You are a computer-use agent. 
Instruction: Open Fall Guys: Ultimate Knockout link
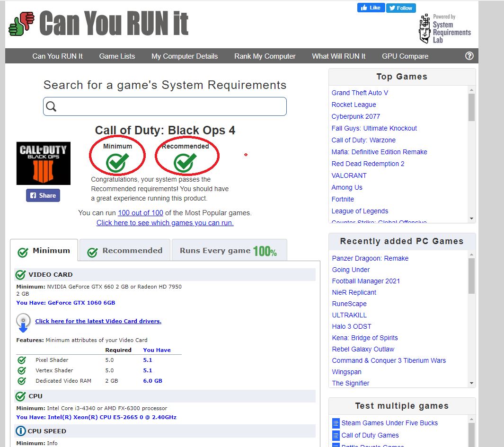coord(374,129)
